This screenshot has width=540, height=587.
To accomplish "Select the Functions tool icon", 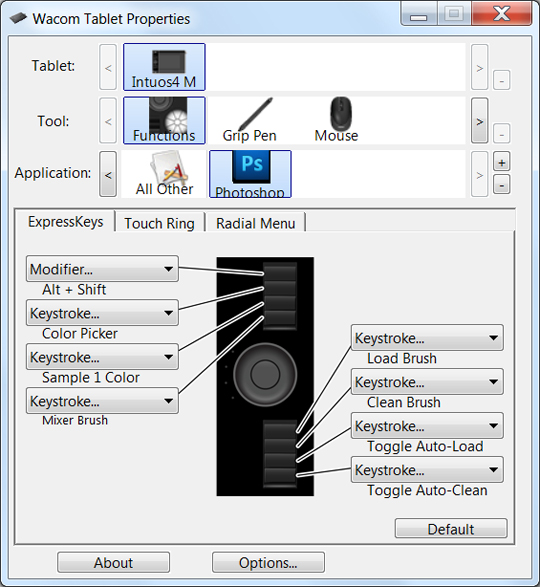I will [x=164, y=120].
